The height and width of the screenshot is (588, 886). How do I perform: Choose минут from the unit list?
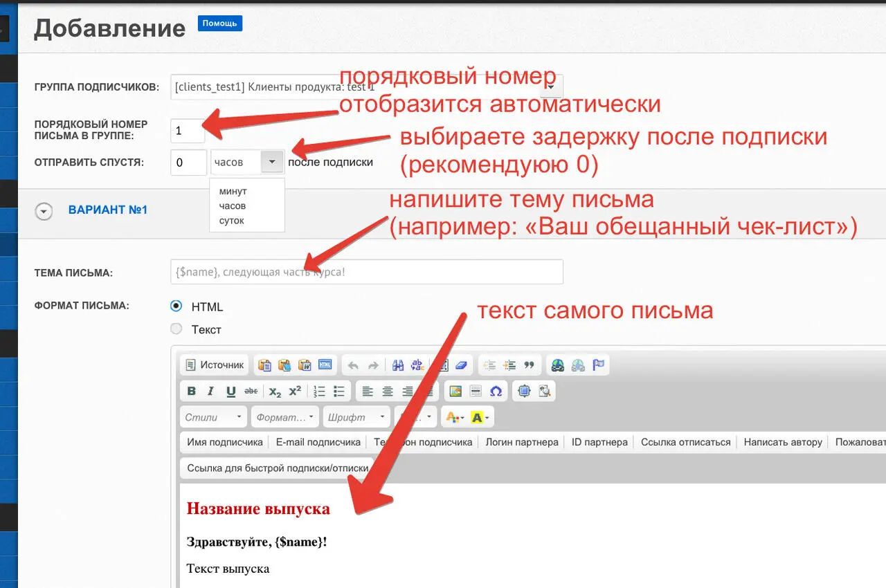click(x=233, y=191)
